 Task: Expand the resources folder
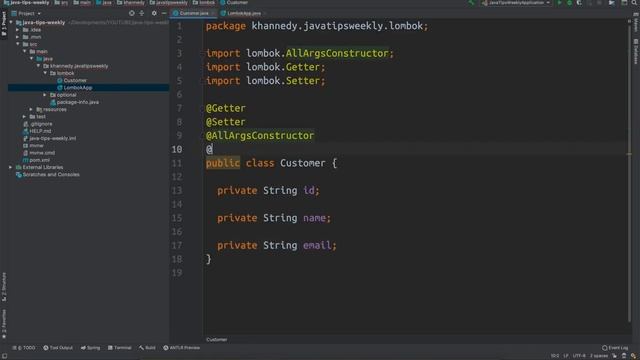(x=31, y=109)
